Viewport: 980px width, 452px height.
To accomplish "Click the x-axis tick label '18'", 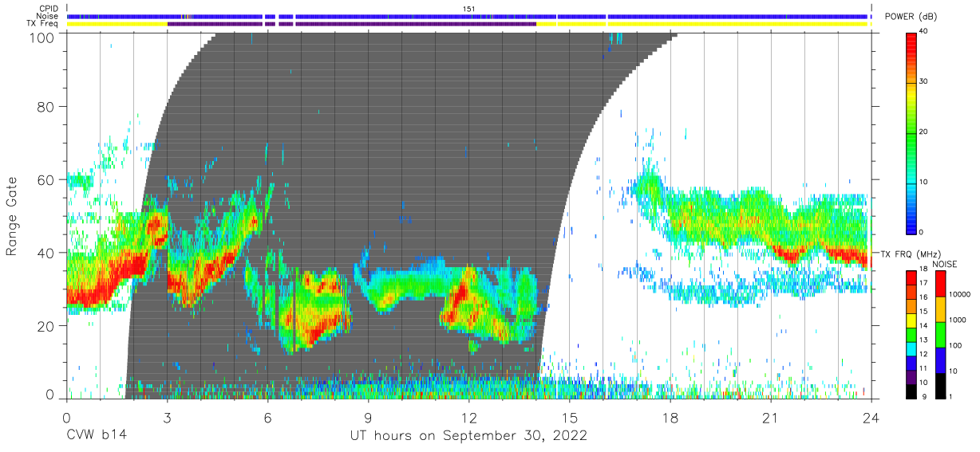I will coord(670,418).
